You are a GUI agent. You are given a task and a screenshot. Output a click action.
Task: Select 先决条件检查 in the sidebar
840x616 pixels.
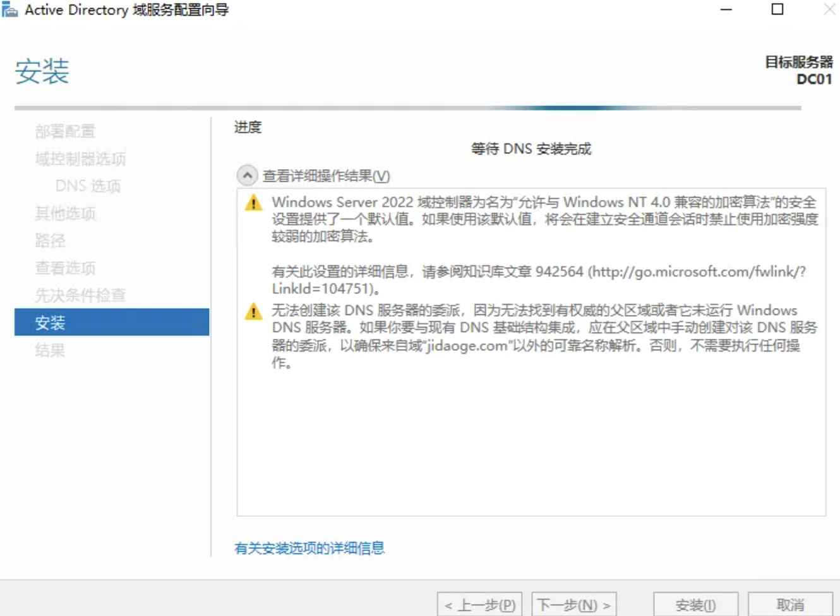tap(80, 295)
